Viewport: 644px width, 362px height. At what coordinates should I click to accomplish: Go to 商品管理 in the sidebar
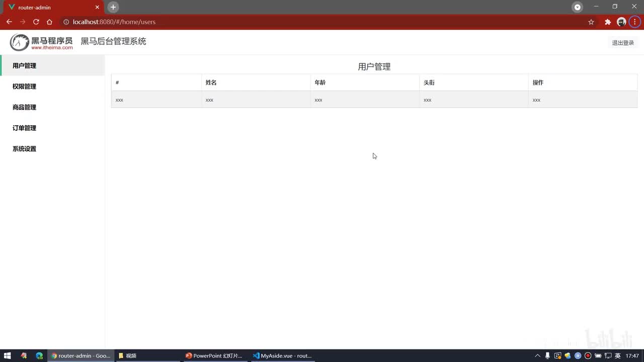click(x=52, y=107)
